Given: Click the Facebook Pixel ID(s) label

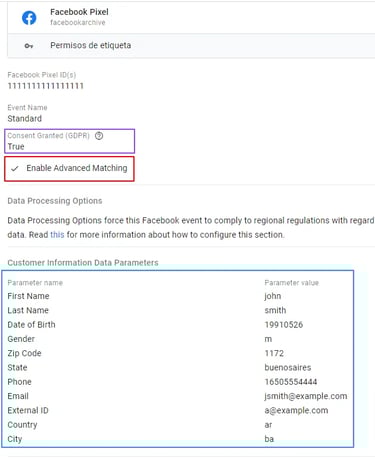Looking at the screenshot, I should click(x=42, y=75).
